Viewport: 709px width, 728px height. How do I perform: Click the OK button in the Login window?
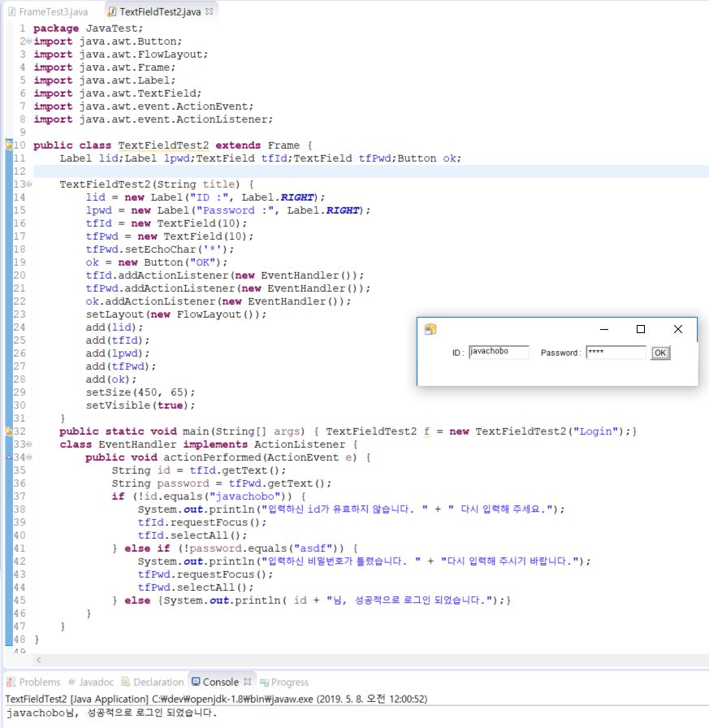(660, 353)
